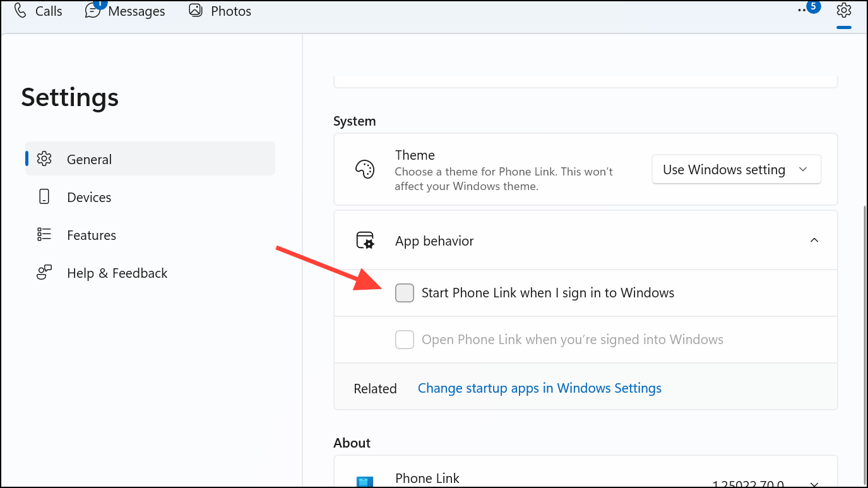Click the Devices phone icon

coord(44,197)
